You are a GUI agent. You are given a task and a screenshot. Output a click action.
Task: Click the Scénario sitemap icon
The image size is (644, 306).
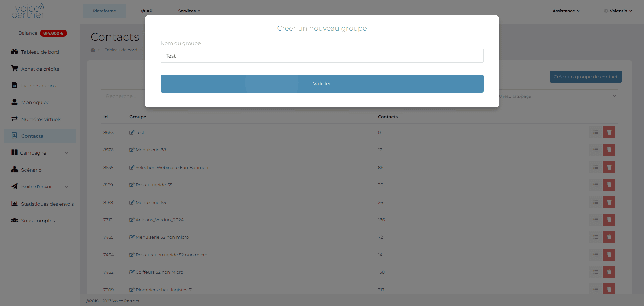tap(14, 170)
